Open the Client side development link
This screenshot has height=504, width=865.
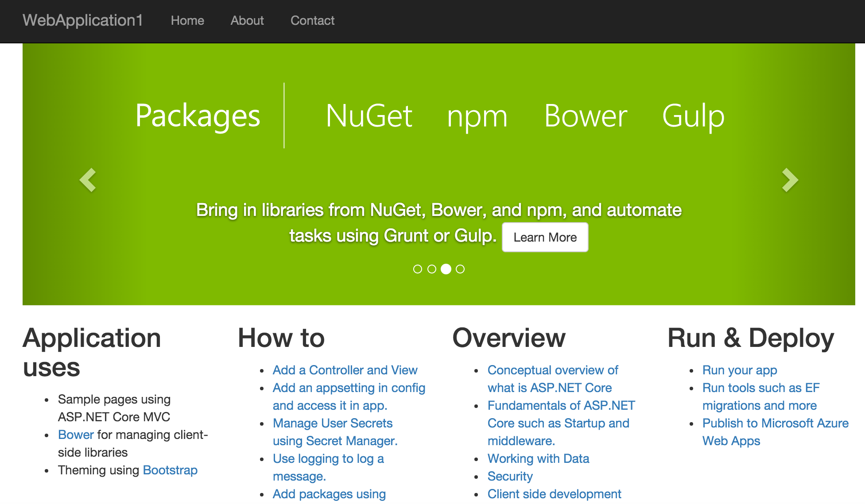(x=554, y=494)
